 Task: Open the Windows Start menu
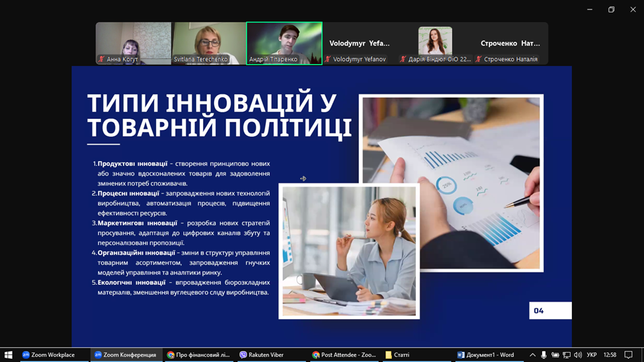8,355
